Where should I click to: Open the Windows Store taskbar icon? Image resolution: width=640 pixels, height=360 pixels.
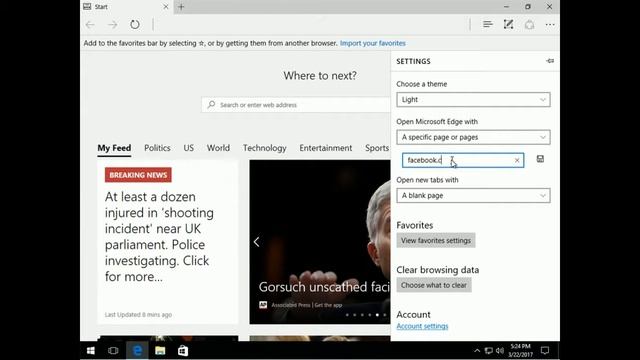tap(183, 351)
